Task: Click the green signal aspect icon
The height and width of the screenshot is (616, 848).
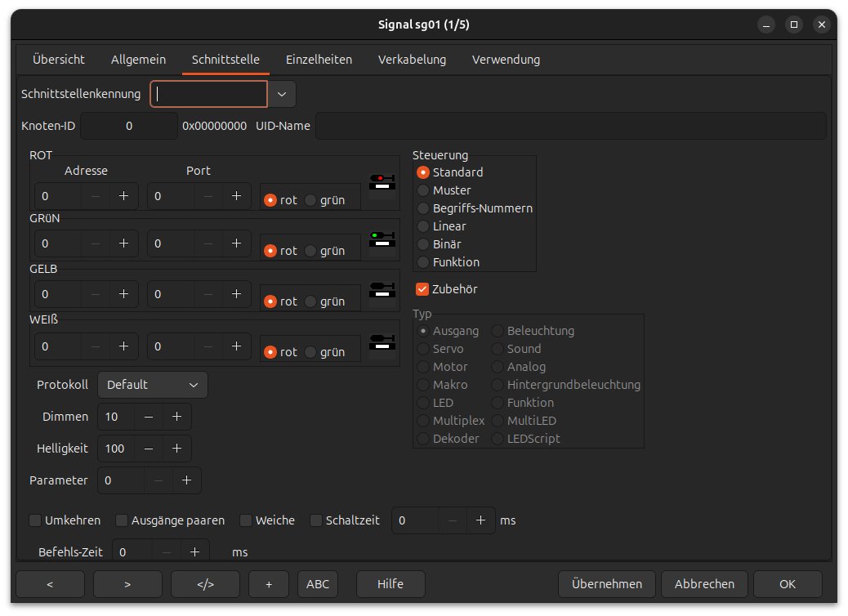Action: (x=382, y=242)
